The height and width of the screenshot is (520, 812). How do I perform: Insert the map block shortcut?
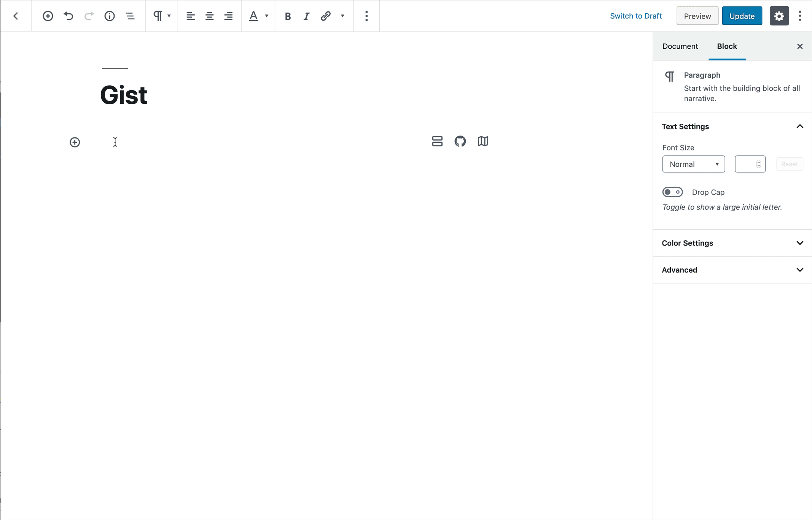tap(483, 141)
